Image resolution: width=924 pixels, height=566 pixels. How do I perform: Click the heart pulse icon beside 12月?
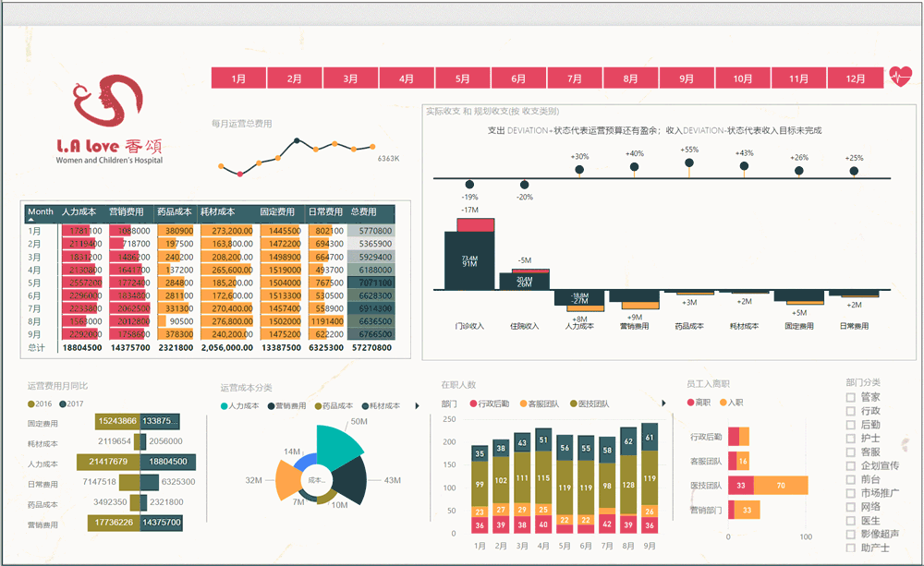[x=900, y=77]
